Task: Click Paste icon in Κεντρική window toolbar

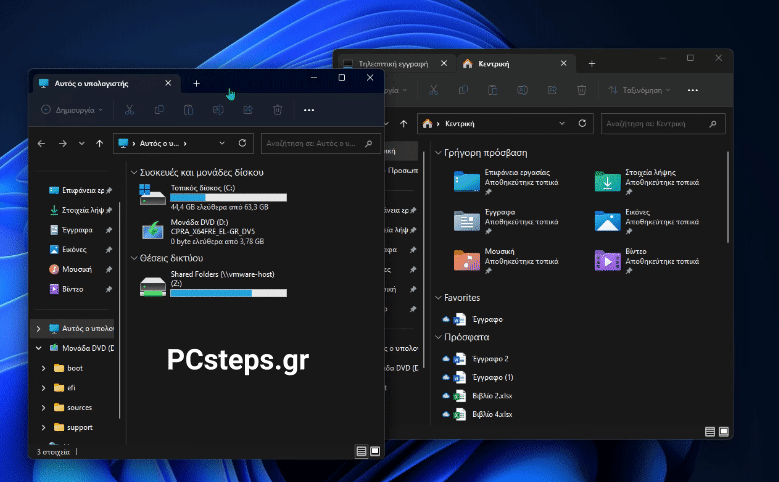Action: click(x=492, y=90)
